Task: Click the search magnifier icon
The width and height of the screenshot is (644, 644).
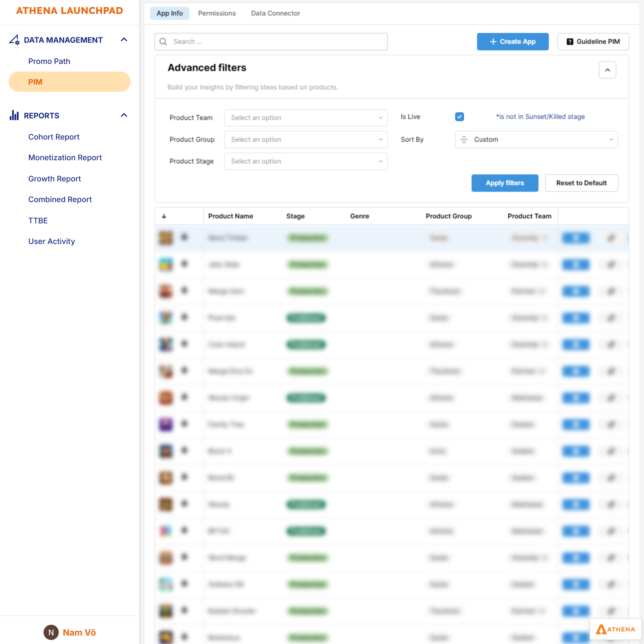Action: point(163,42)
